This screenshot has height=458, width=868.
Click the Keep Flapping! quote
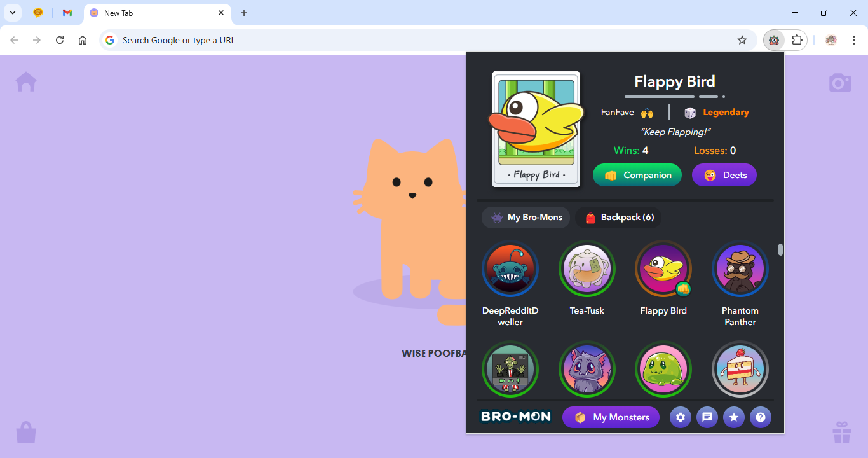675,132
